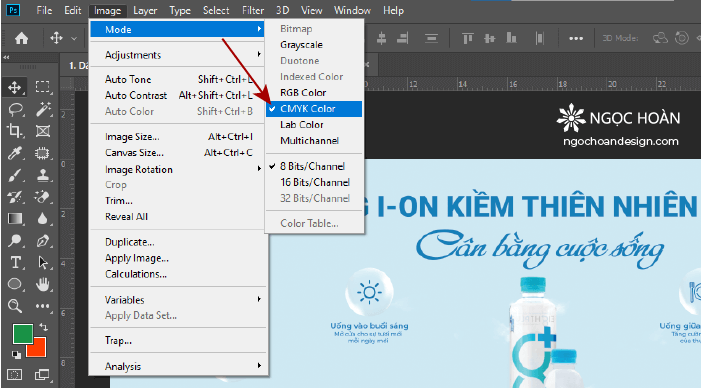Click Auto Tone
The width and height of the screenshot is (701, 388).
[177, 80]
